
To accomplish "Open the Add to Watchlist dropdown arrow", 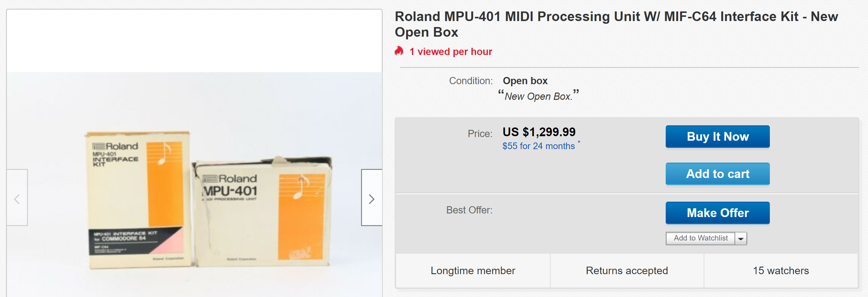I will point(741,239).
